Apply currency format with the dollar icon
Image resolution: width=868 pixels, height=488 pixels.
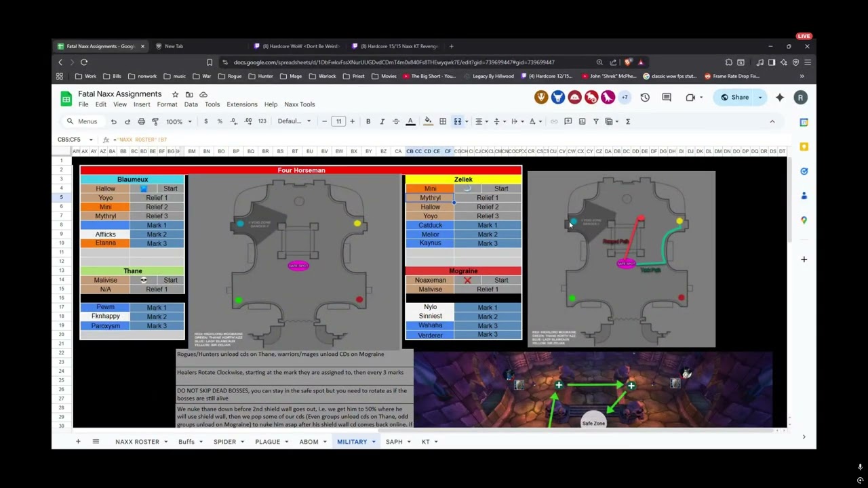pos(205,121)
